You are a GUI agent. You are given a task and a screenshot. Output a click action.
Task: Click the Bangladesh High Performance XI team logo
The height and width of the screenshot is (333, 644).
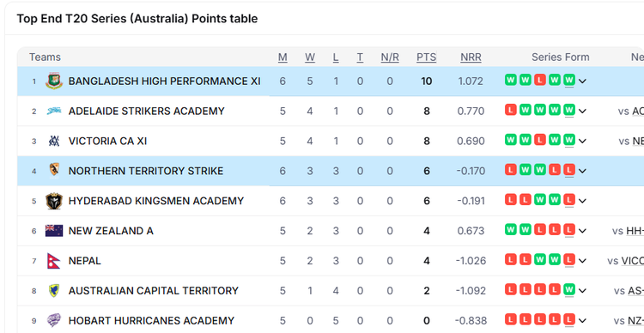54,82
